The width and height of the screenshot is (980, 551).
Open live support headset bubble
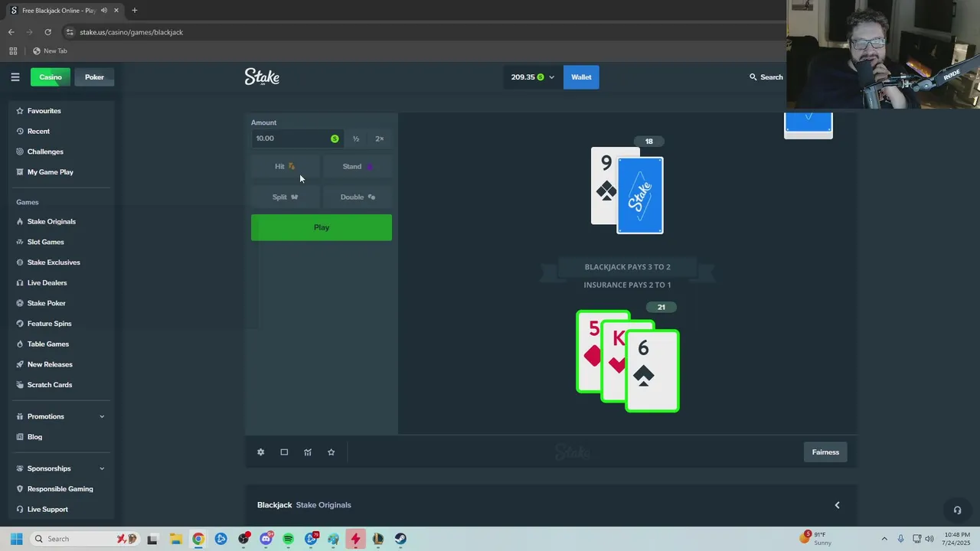click(x=957, y=510)
